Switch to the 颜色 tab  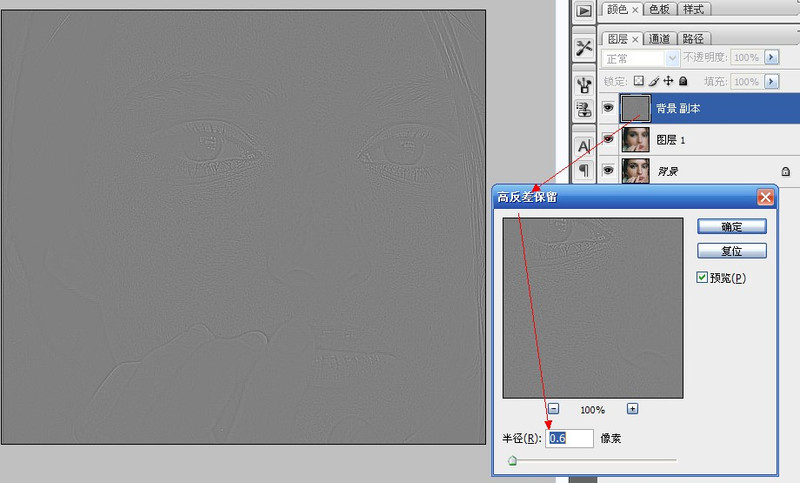(x=617, y=9)
